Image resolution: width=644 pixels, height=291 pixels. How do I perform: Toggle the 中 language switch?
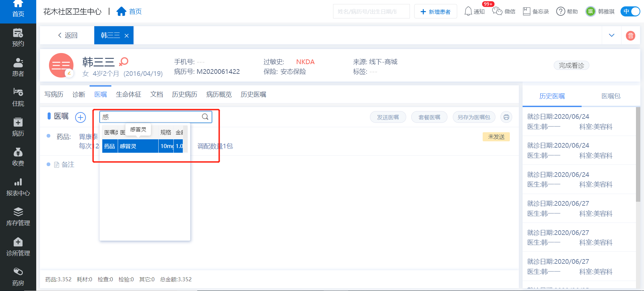[630, 11]
